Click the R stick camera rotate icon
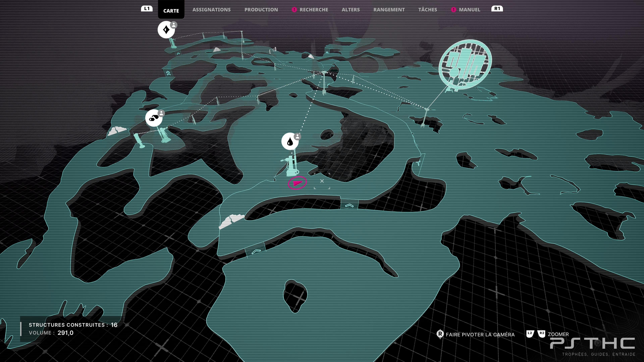The image size is (644, 362). tap(440, 334)
